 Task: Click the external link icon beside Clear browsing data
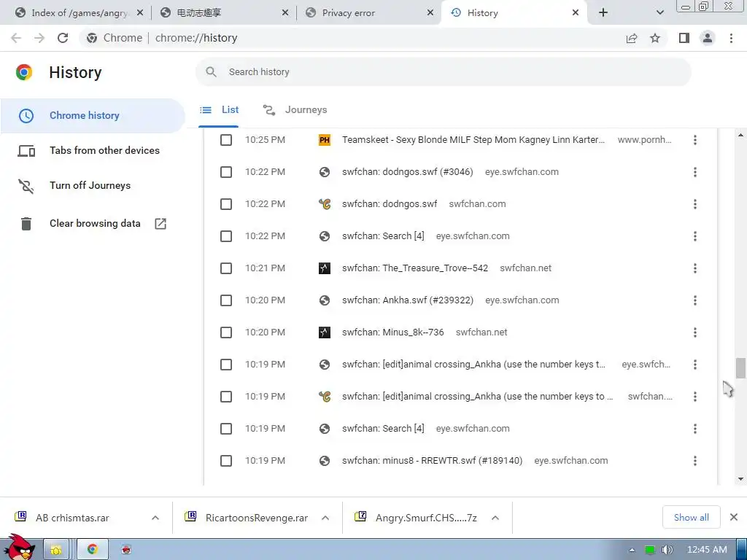(x=160, y=223)
